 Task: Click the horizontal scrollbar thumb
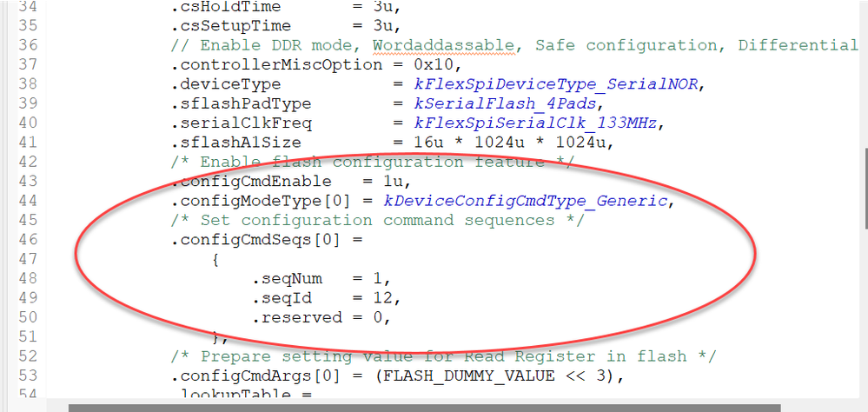425,409
